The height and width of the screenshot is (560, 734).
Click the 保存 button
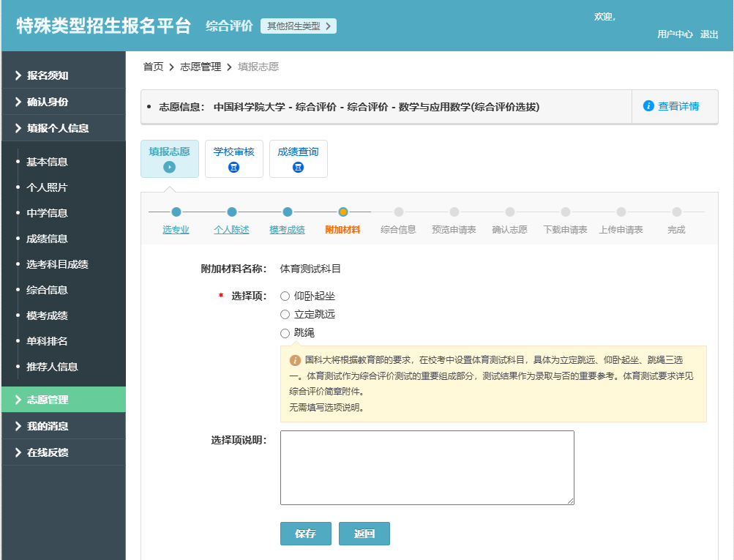click(305, 534)
